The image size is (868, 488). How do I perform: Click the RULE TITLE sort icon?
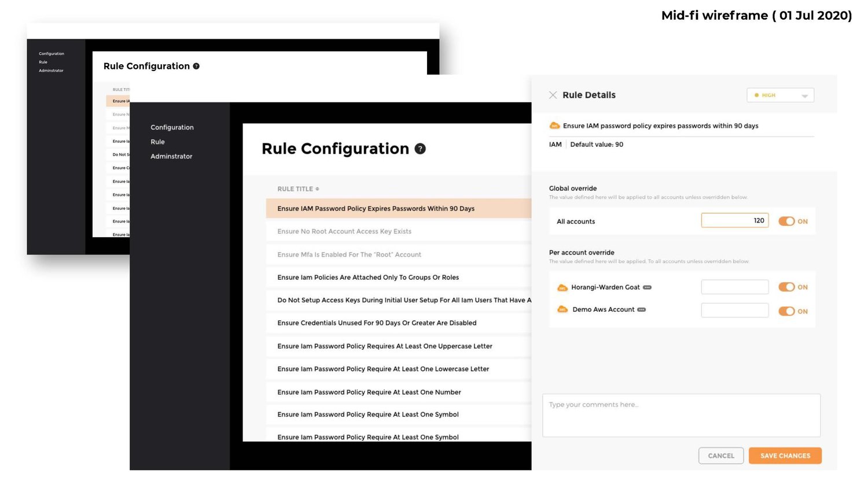click(x=317, y=189)
